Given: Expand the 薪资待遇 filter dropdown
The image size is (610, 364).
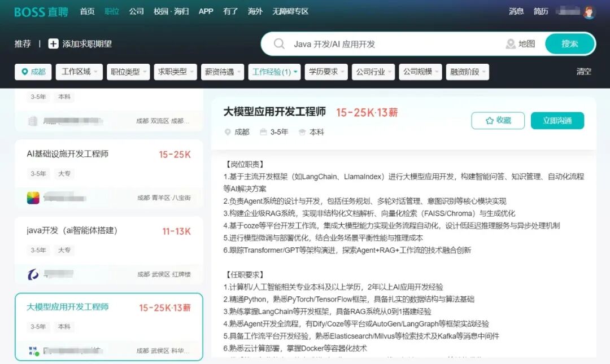Looking at the screenshot, I should pos(222,72).
